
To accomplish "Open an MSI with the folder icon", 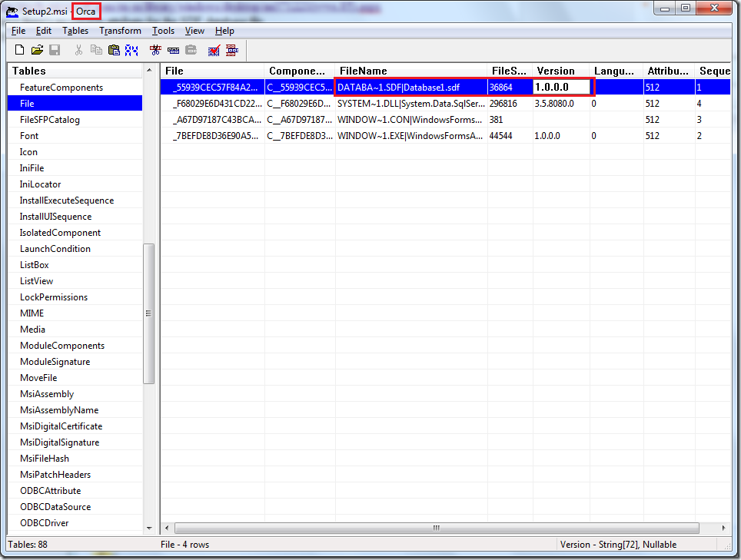I will [x=37, y=50].
